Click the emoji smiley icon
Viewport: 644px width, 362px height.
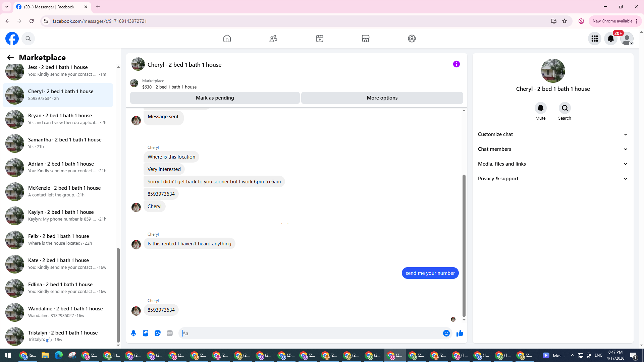tap(446, 333)
